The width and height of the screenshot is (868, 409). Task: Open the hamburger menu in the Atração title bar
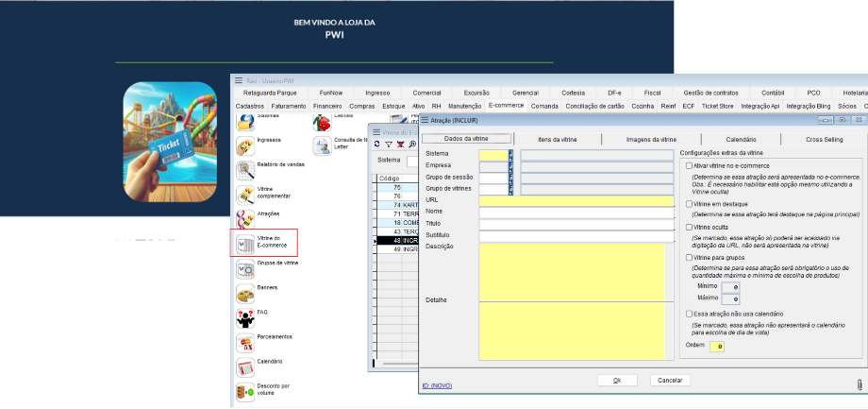click(424, 121)
